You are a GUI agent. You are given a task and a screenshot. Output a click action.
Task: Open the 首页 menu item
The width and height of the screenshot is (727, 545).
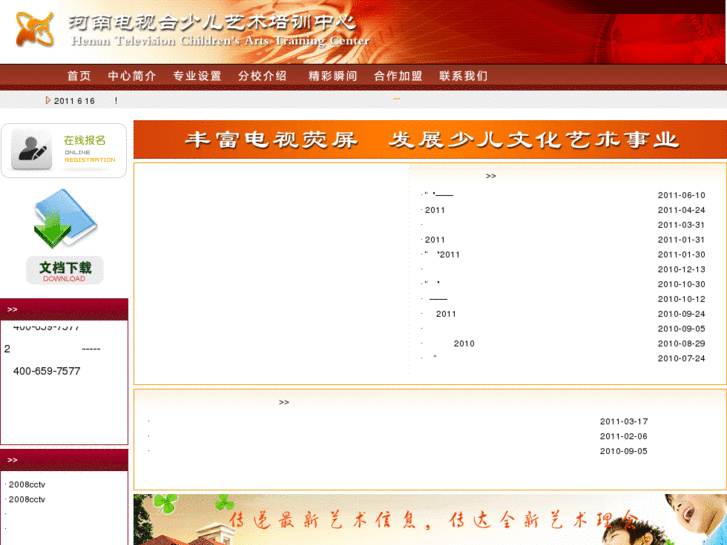tap(79, 76)
